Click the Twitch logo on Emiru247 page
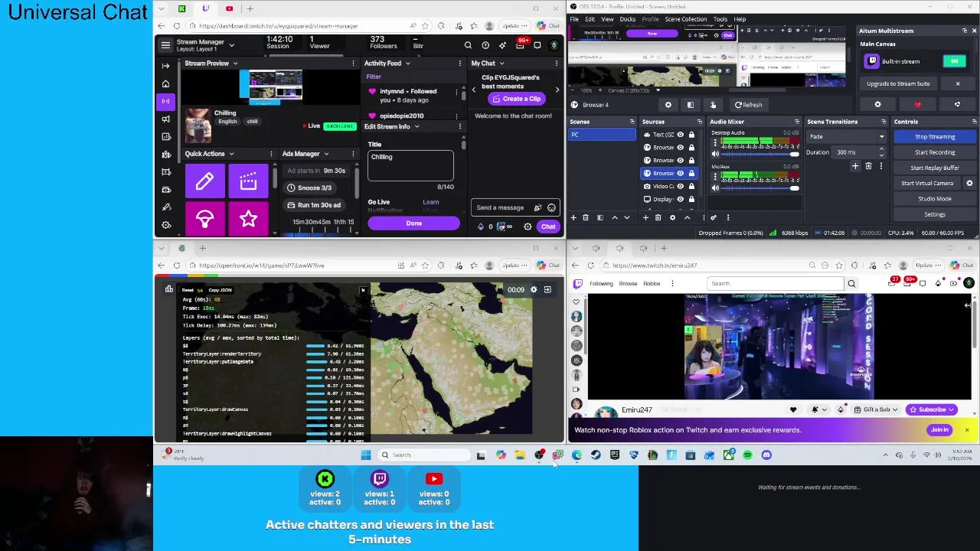The width and height of the screenshot is (980, 551). tap(578, 284)
